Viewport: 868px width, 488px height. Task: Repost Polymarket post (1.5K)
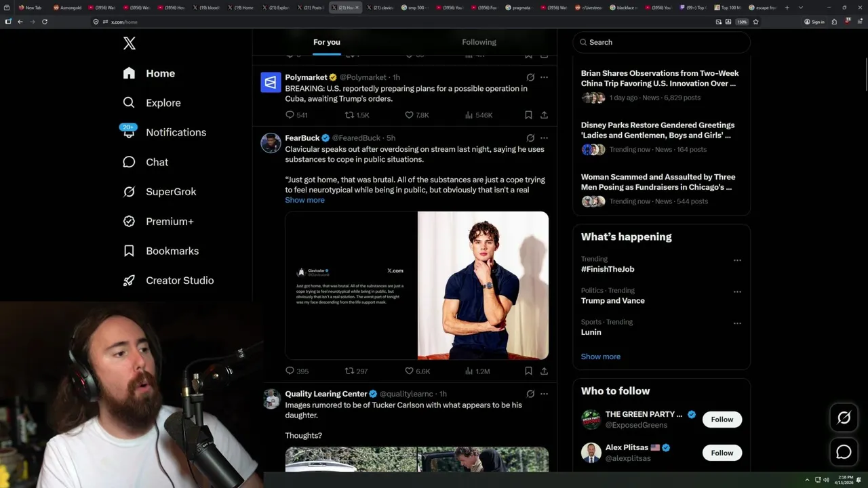pyautogui.click(x=357, y=115)
